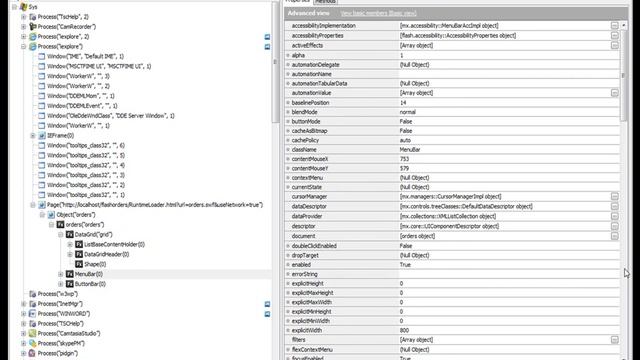This screenshot has width=640, height=360.
Task: Click the Advanced view header label
Action: (308, 13)
